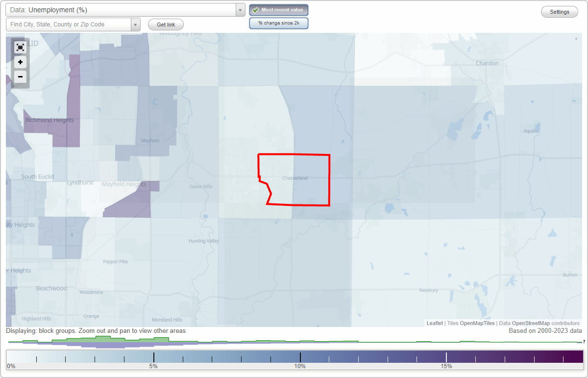Screen dimensions: 588x378
Task: Switch to % change since 2k
Action: [279, 23]
